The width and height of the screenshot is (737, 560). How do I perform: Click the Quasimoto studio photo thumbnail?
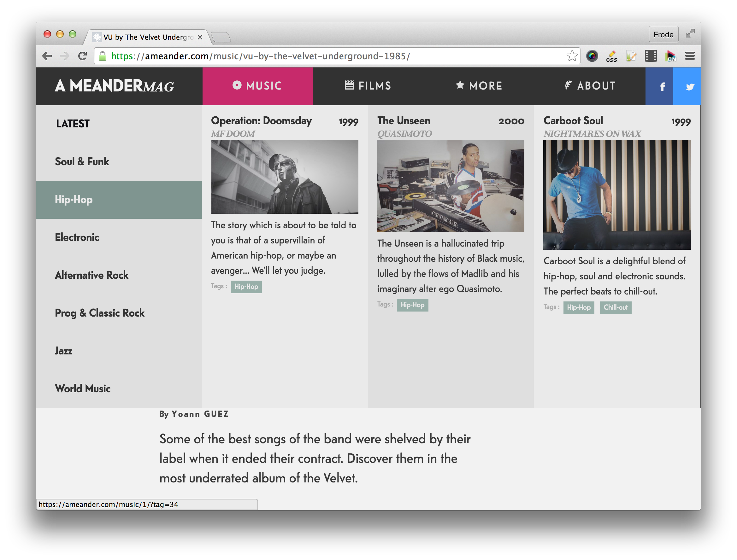(x=451, y=186)
